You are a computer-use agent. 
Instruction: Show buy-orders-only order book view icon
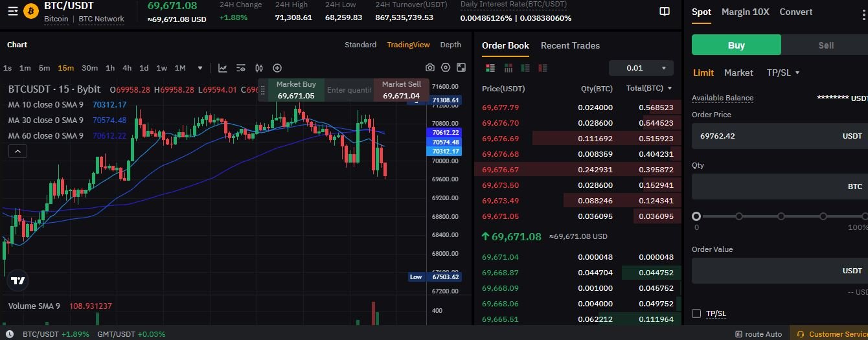(525, 68)
